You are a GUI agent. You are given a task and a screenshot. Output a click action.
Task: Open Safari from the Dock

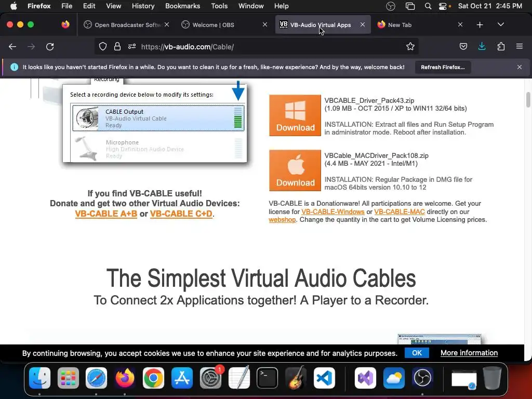[x=96, y=378]
